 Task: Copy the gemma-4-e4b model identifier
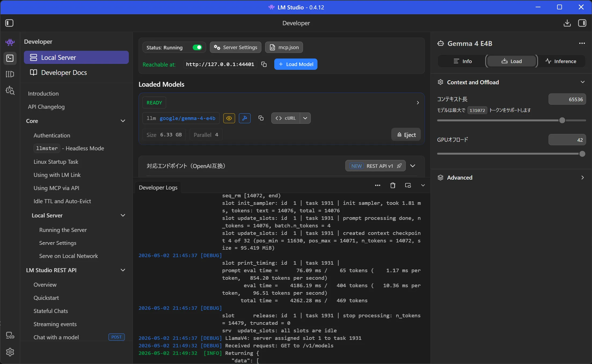(x=261, y=118)
